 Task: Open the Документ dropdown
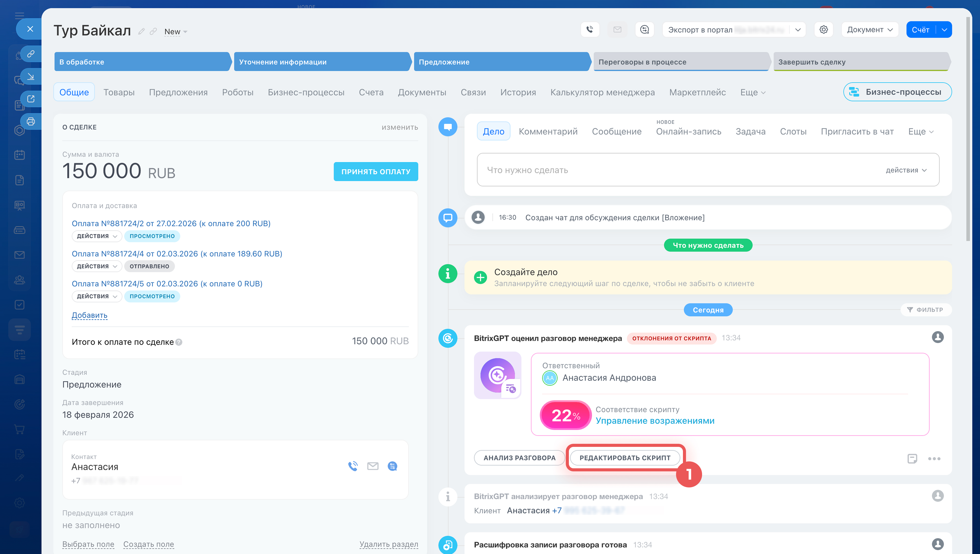tap(870, 30)
